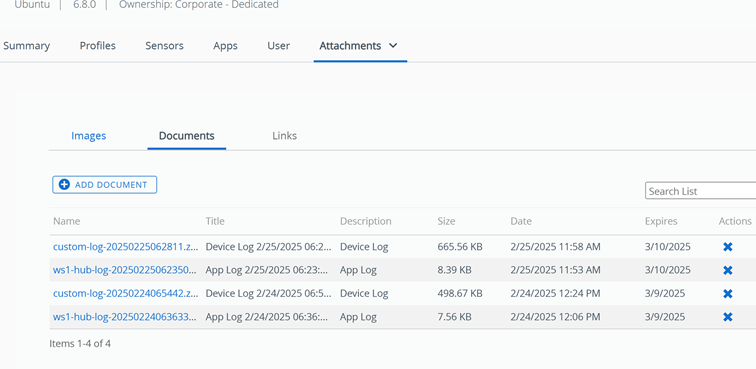The height and width of the screenshot is (369, 756).
Task: Click the Items 1-4 of 4 text
Action: click(80, 344)
